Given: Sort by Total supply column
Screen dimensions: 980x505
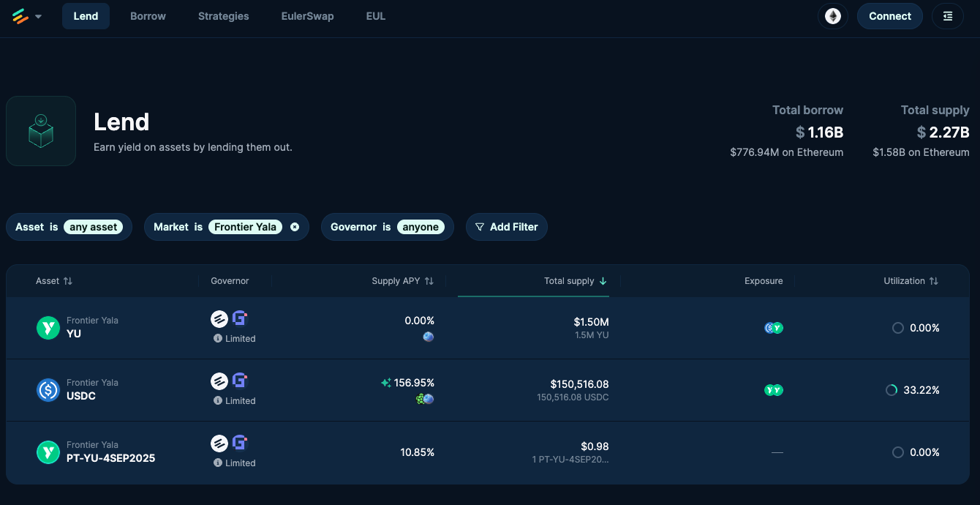Looking at the screenshot, I should [576, 281].
